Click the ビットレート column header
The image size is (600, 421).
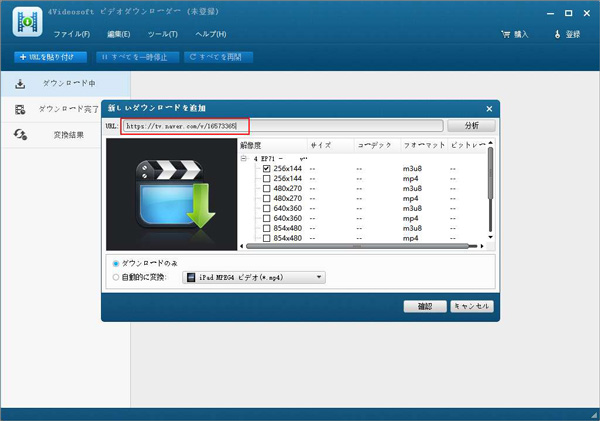pyautogui.click(x=467, y=145)
